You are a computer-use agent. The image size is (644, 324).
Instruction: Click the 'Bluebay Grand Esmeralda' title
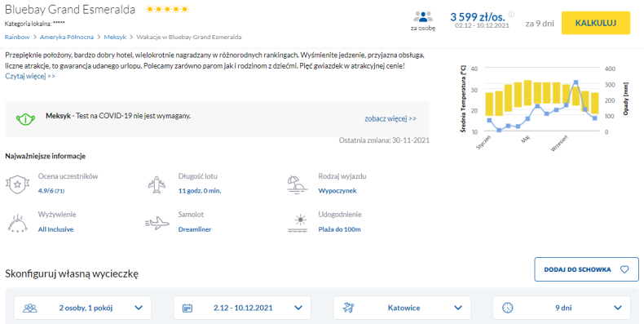click(x=70, y=10)
